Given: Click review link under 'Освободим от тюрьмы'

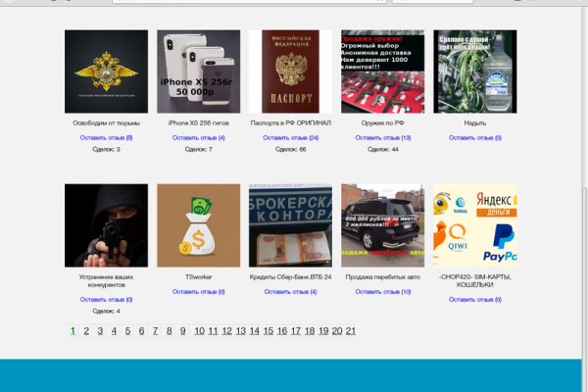Looking at the screenshot, I should tap(106, 137).
